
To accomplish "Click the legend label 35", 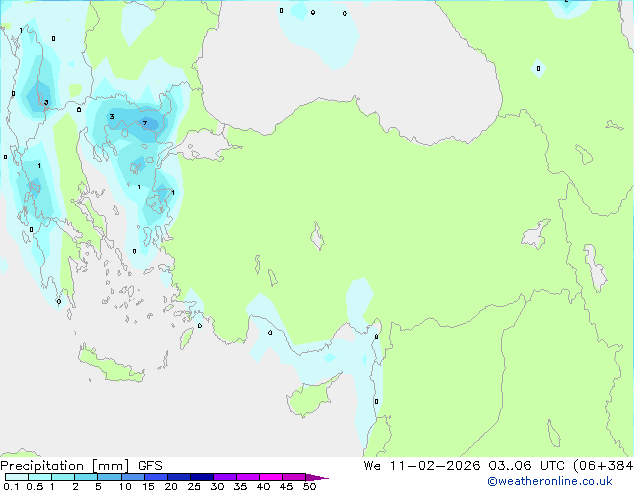I will [x=240, y=486].
